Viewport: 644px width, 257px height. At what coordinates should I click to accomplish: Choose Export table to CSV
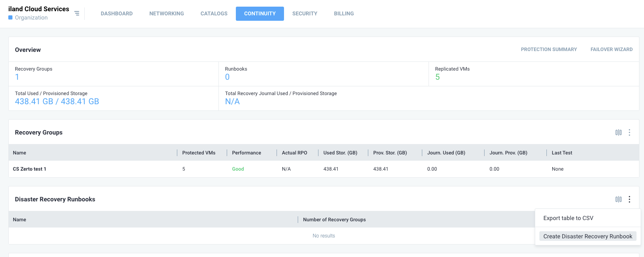click(x=568, y=218)
